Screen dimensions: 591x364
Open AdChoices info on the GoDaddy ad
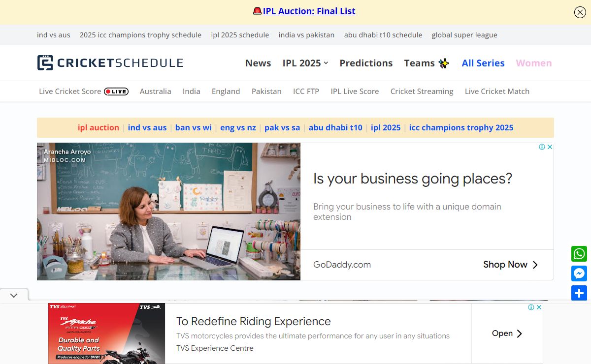point(542,147)
